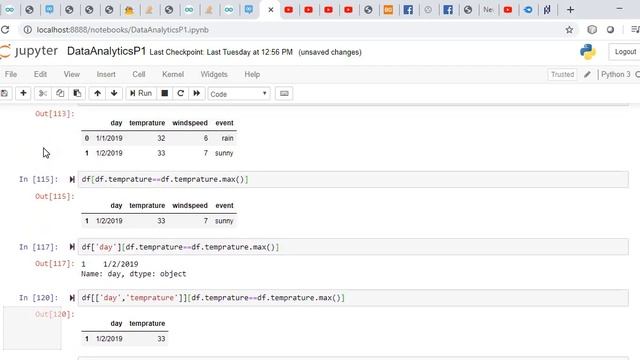
Task: Click windspeed header in Out[113] table
Action: [190, 123]
